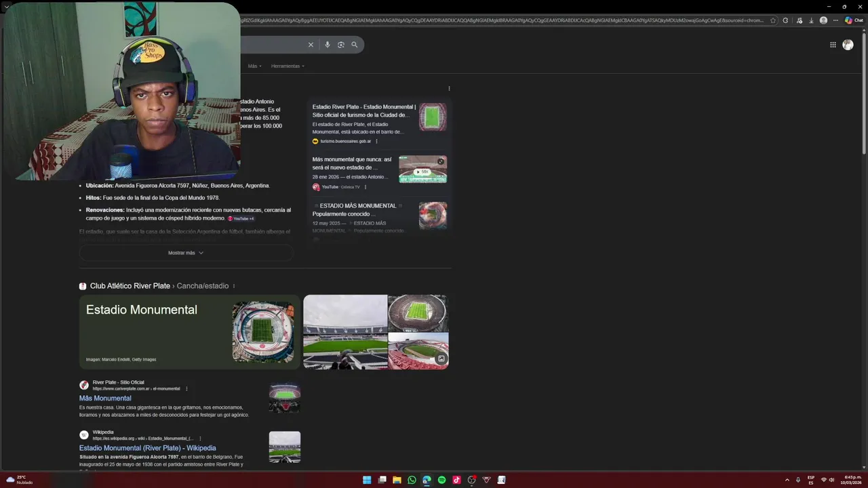Open the browser profile icon
This screenshot has height=488, width=868.
coord(823,20)
